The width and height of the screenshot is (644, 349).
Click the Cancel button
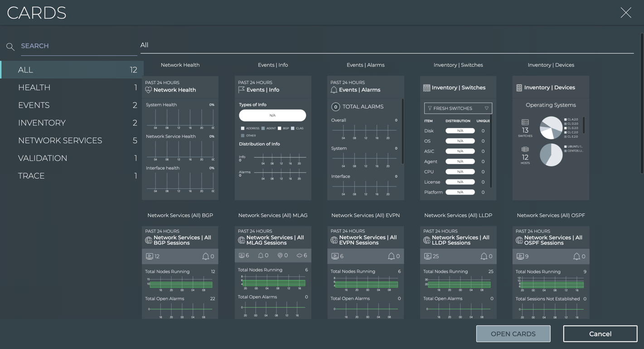click(x=600, y=334)
